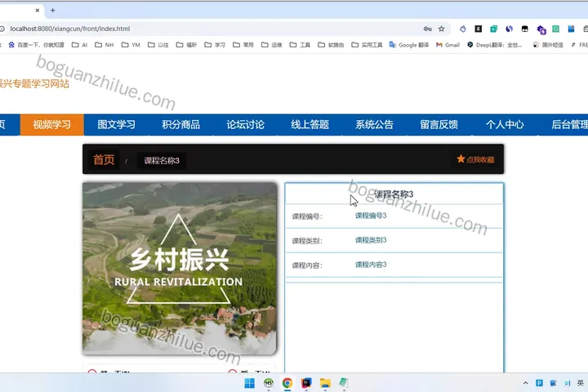Click the 点我收藏 star favorite button
The image size is (588, 392).
click(475, 159)
